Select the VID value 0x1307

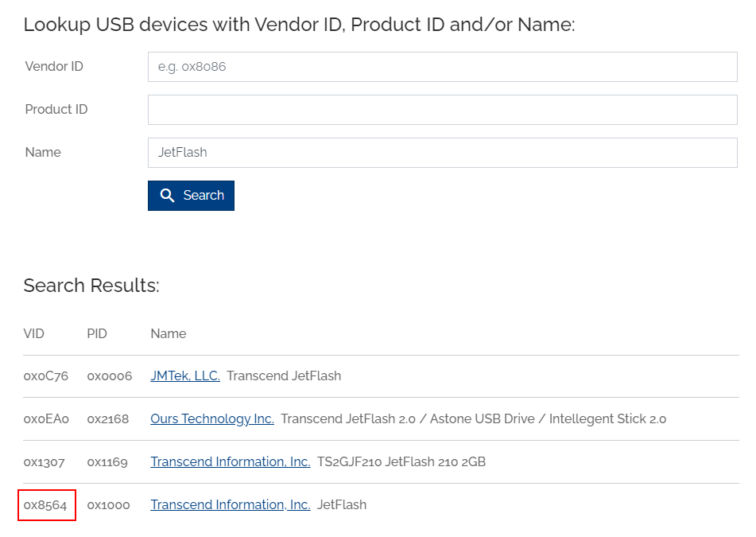[45, 462]
